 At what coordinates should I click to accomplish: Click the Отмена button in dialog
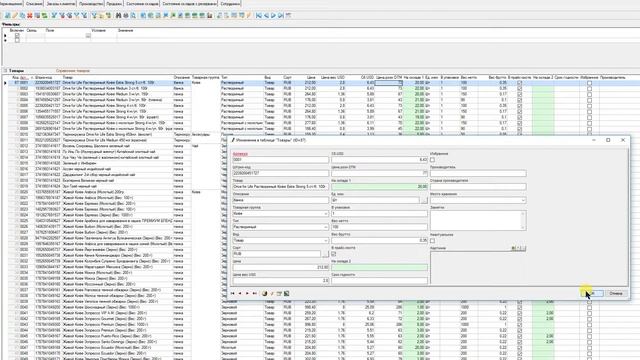pyautogui.click(x=616, y=293)
